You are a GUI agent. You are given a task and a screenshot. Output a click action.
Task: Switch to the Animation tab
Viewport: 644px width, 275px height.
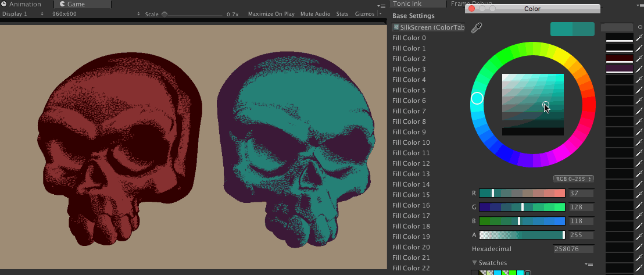[24, 4]
